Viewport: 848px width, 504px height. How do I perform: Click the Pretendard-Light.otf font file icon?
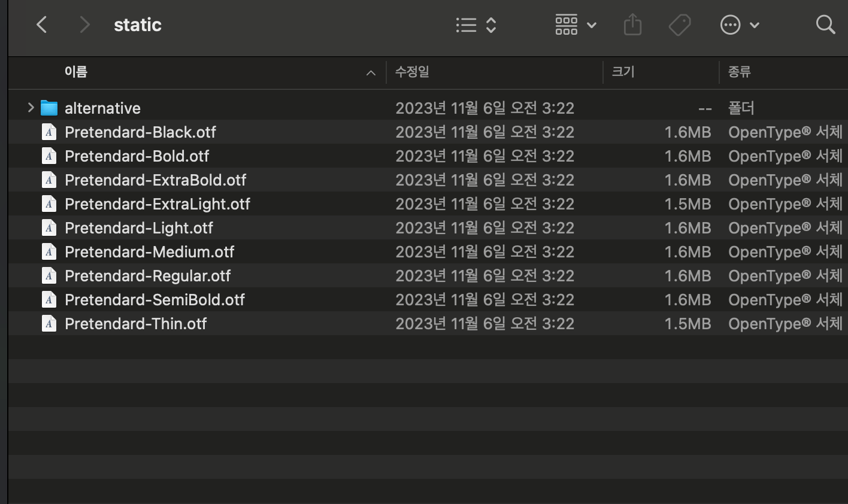(x=49, y=227)
